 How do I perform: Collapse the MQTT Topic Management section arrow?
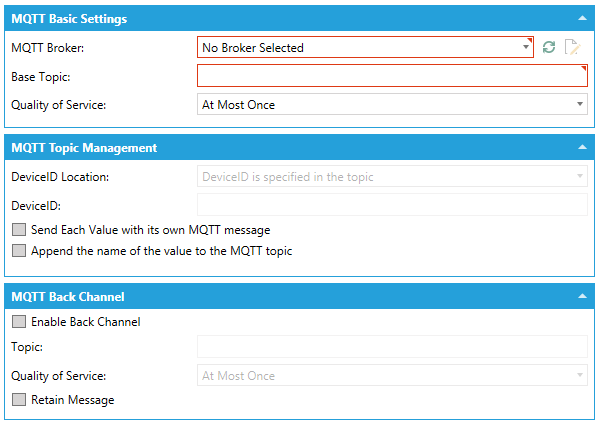582,147
